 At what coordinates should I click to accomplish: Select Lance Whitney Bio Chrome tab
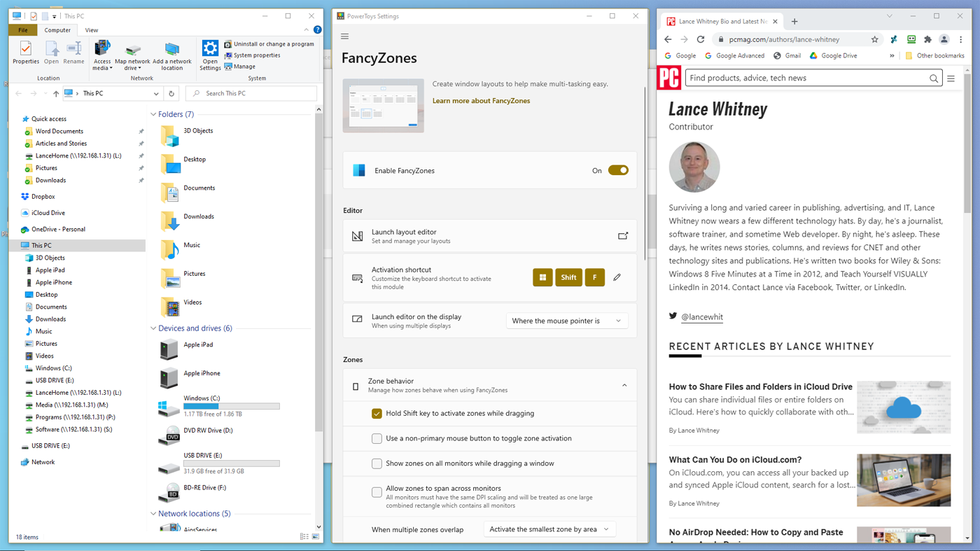click(x=722, y=22)
